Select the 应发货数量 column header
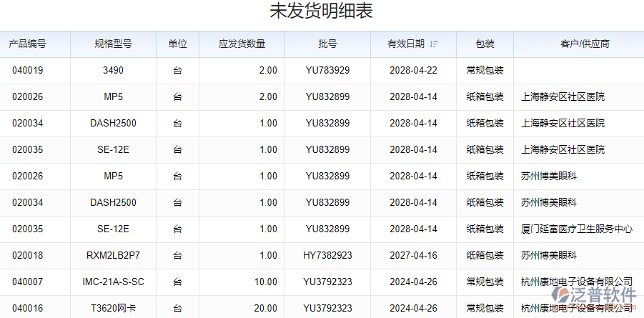This screenshot has height=318, width=644. point(242,44)
